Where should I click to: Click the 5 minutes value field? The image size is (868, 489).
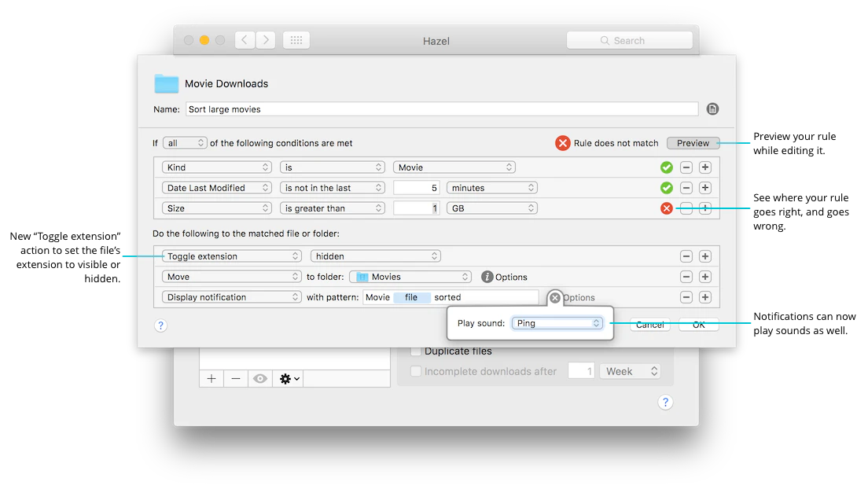click(416, 188)
